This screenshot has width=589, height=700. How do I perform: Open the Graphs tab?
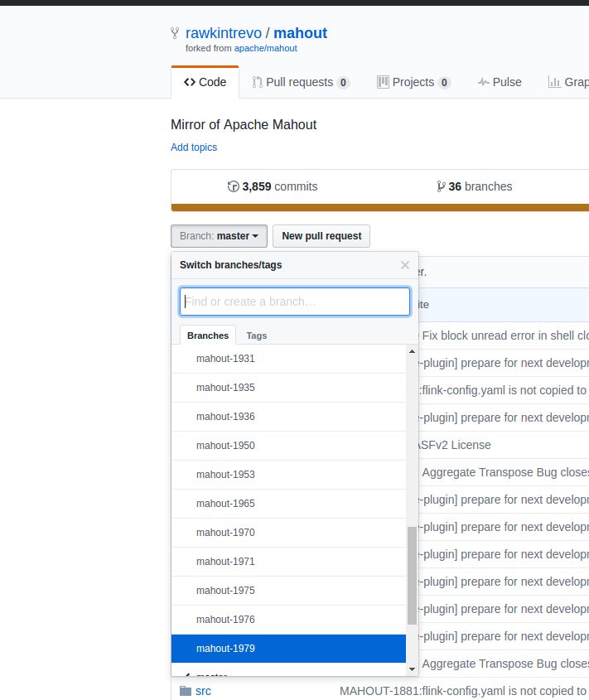pyautogui.click(x=568, y=82)
